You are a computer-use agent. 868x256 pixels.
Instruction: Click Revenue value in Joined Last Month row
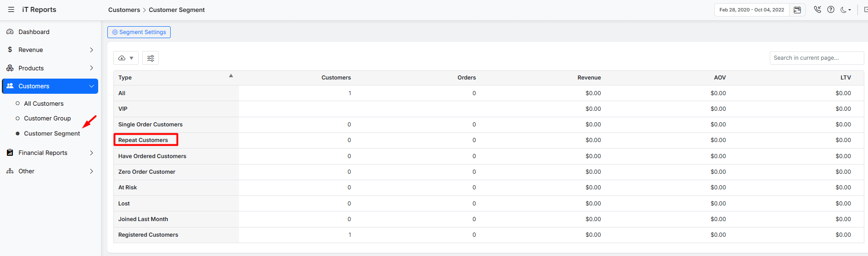[x=593, y=219]
